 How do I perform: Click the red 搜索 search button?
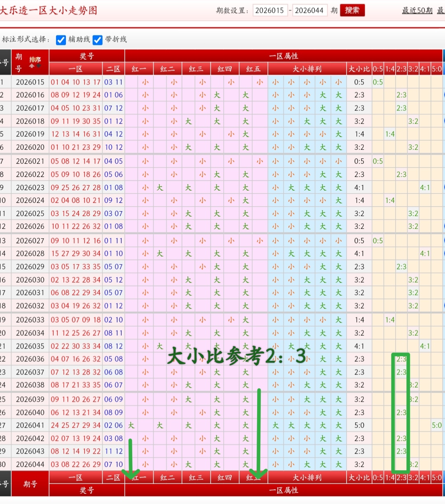point(352,10)
